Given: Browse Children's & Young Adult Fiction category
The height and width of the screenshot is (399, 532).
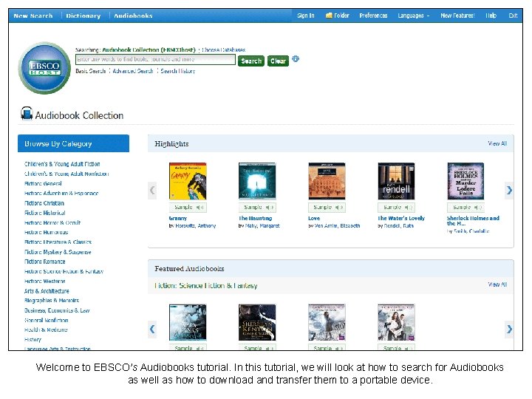Looking at the screenshot, I should [62, 164].
